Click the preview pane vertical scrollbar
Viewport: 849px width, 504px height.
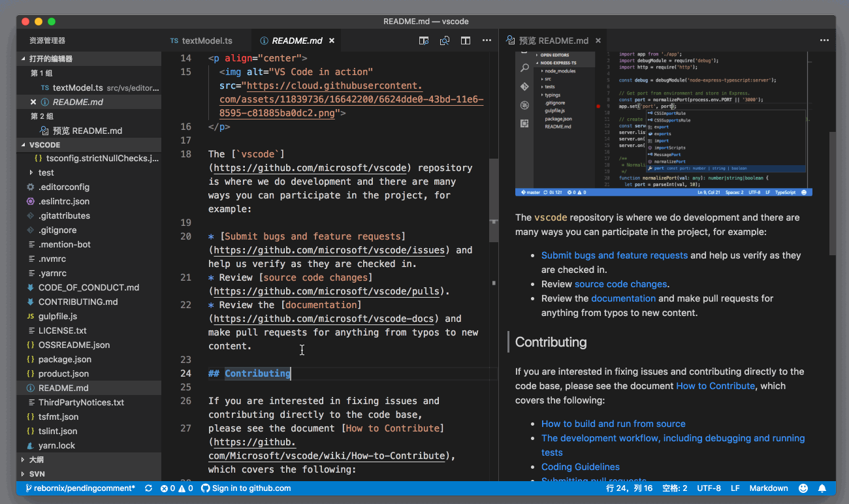(x=831, y=193)
